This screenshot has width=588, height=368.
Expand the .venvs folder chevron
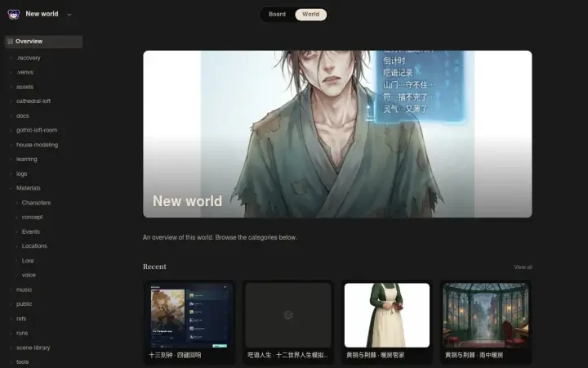coord(11,72)
